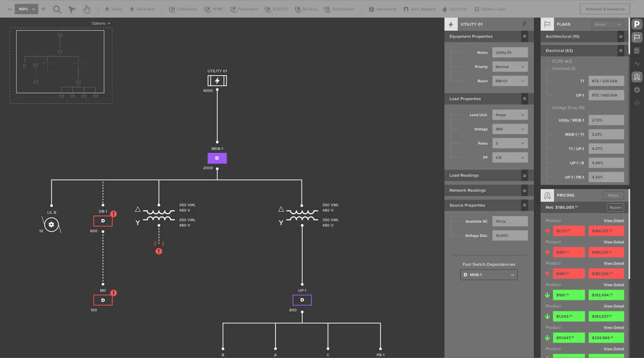Pick the Mechanical load tool

click(382, 9)
